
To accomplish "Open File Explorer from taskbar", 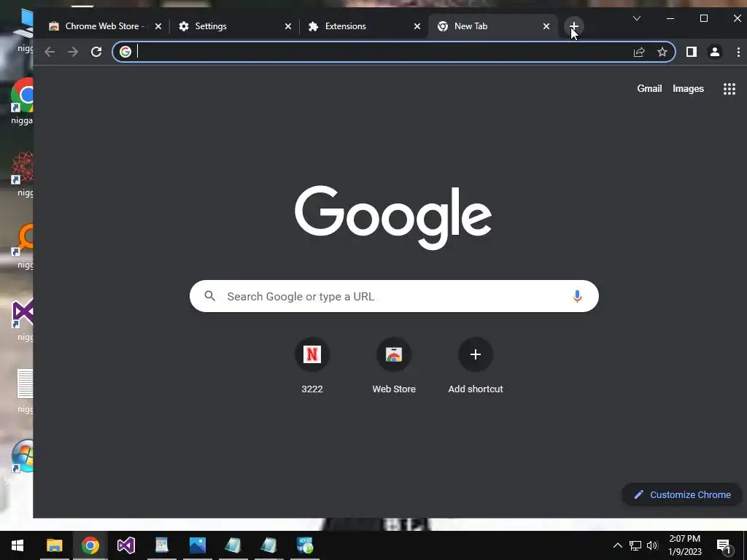I will pyautogui.click(x=54, y=545).
